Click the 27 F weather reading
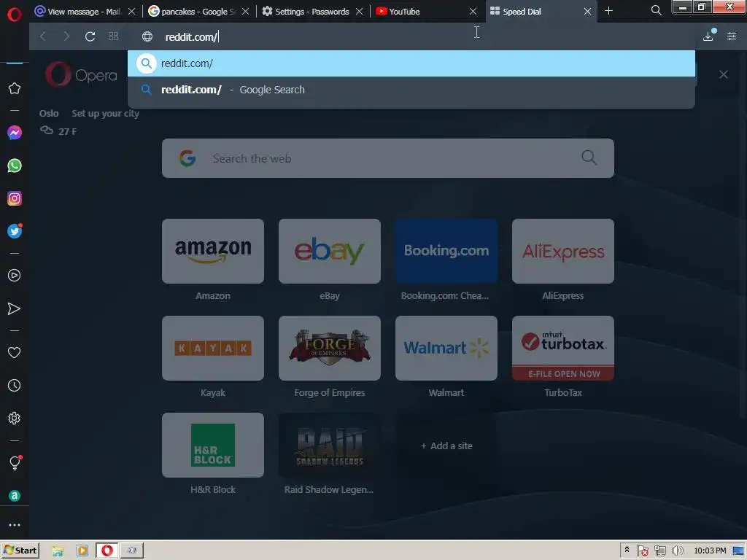Image resolution: width=747 pixels, height=560 pixels. coord(67,131)
